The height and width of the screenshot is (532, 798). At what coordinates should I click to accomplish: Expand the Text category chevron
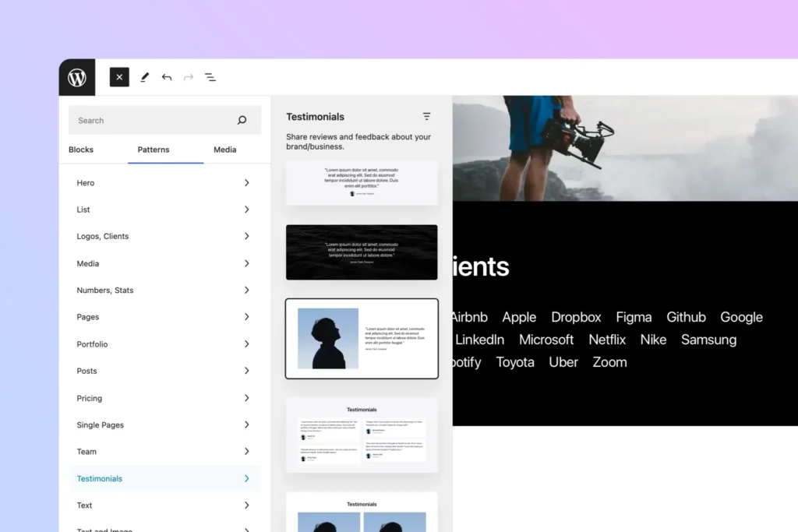(x=246, y=505)
